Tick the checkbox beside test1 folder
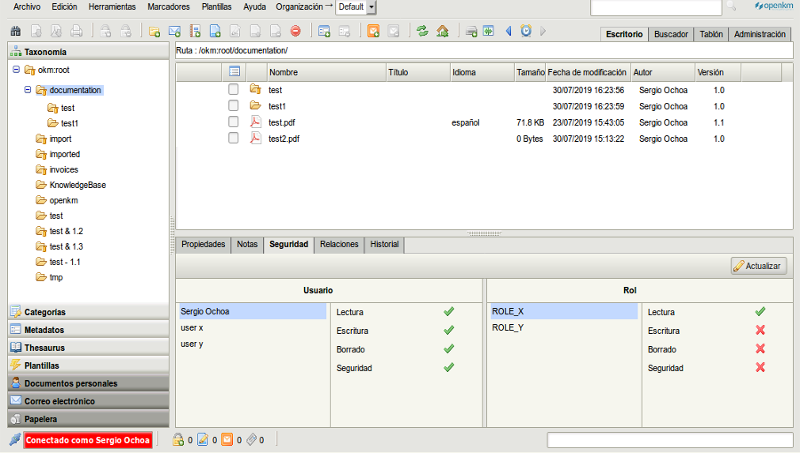The image size is (801, 453). tap(233, 106)
